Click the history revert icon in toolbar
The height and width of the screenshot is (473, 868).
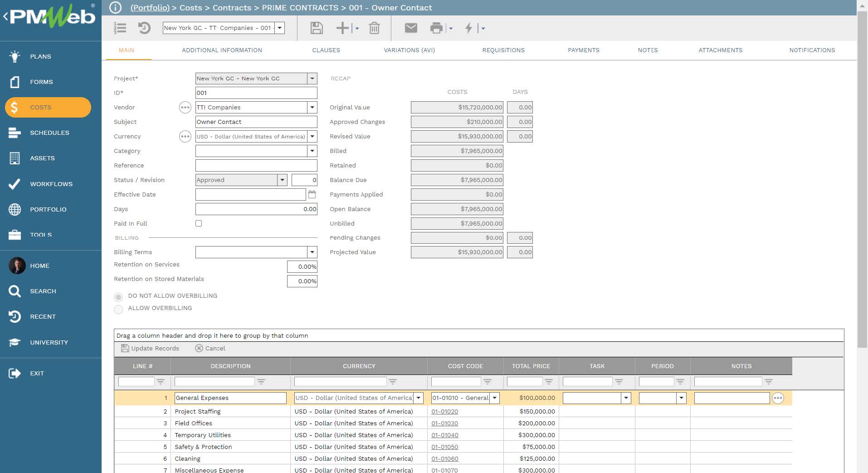click(x=144, y=28)
